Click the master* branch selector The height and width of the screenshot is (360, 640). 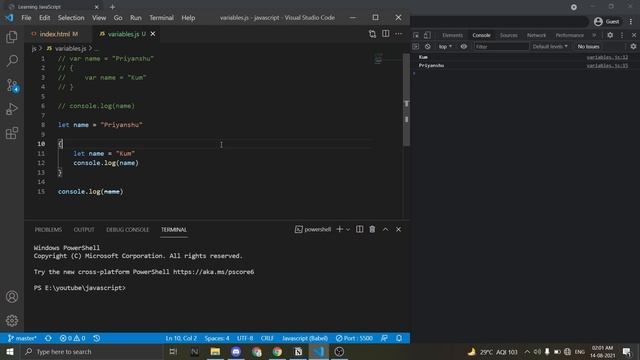tap(22, 338)
